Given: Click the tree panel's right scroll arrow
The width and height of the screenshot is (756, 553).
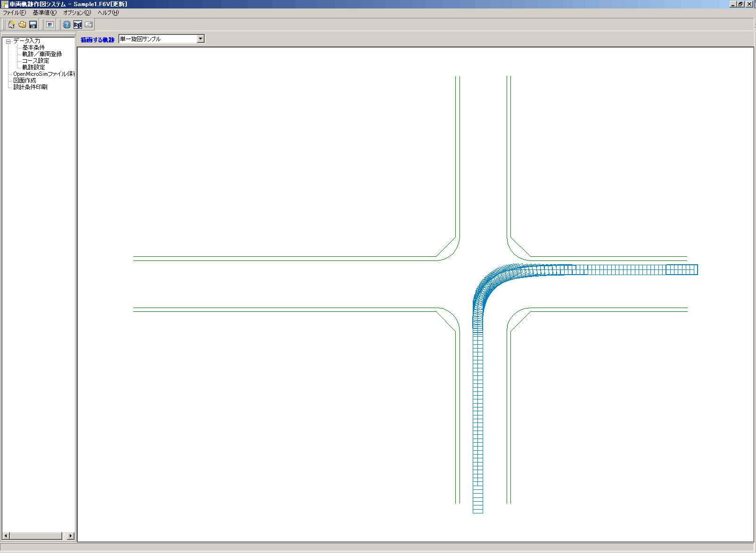Looking at the screenshot, I should [x=71, y=536].
